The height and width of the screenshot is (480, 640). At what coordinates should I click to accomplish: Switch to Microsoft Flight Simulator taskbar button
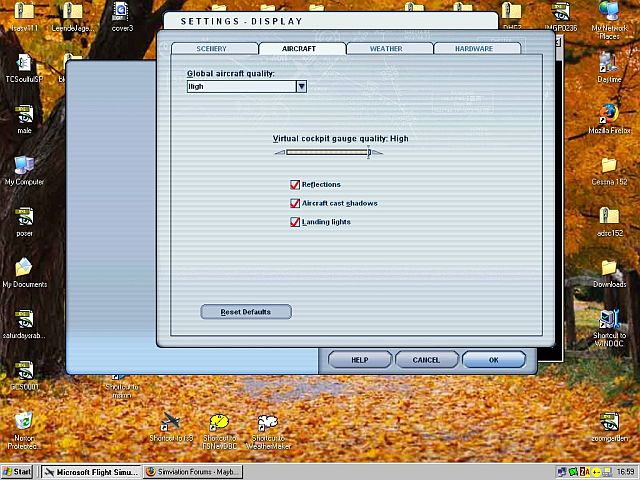91,472
